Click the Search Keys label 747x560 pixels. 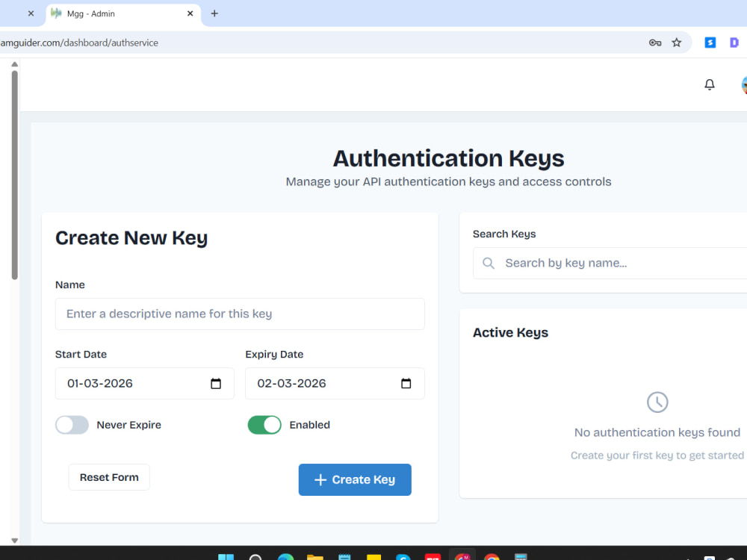tap(504, 234)
